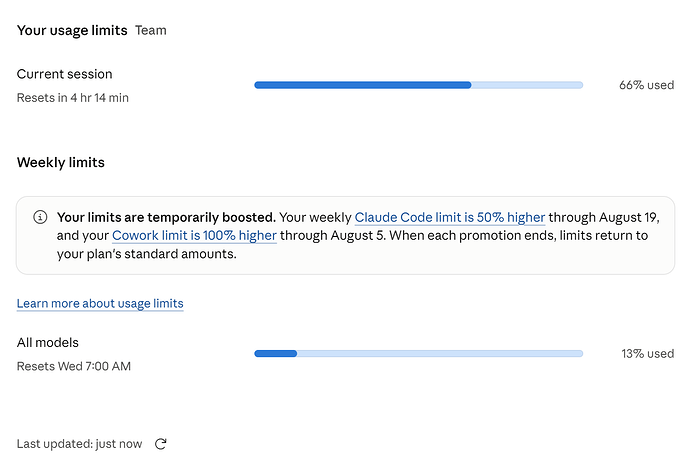
Task: Click the Weekly limits heading
Action: click(x=61, y=162)
